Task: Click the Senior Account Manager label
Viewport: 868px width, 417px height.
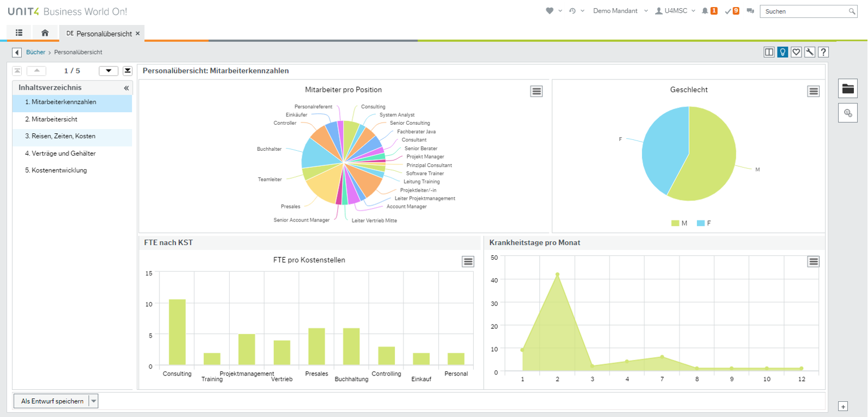Action: point(302,220)
